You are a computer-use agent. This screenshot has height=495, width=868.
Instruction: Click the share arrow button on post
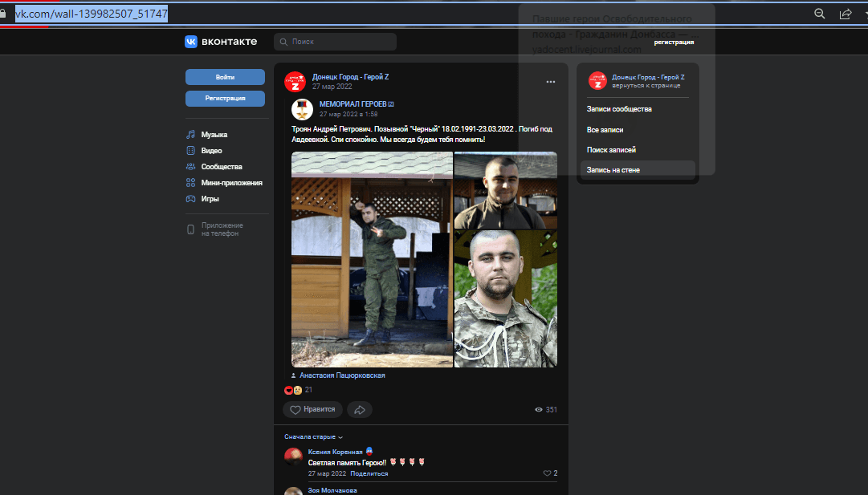[360, 410]
